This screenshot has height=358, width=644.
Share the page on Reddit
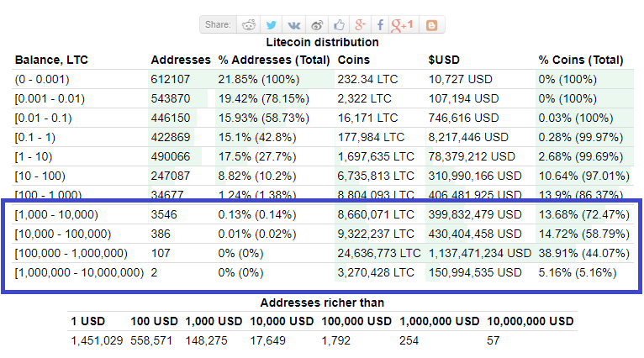click(249, 25)
